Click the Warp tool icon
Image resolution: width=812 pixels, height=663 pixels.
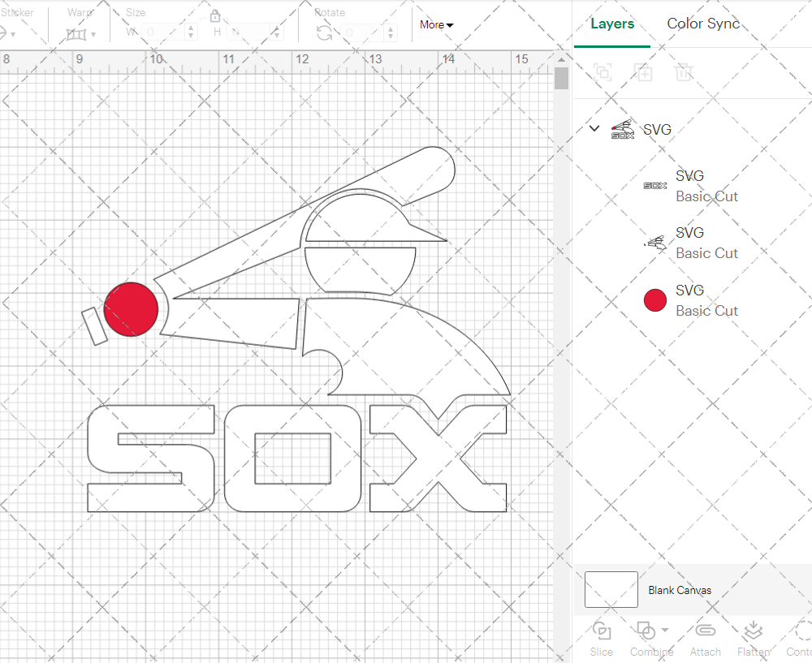click(76, 35)
